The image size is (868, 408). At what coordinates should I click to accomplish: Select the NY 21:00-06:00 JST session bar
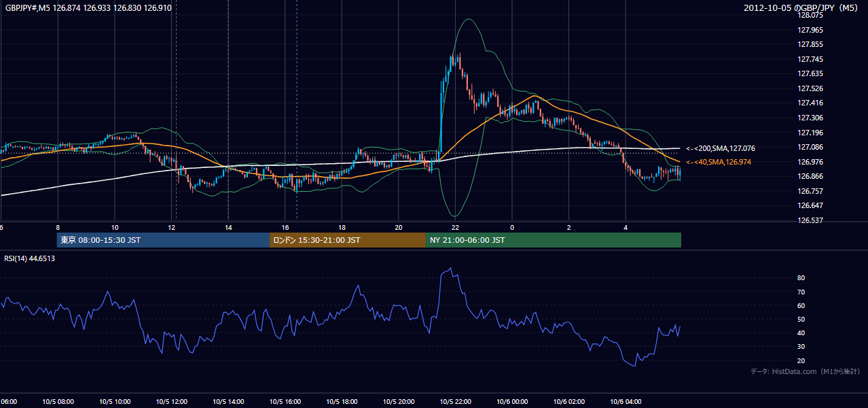pyautogui.click(x=554, y=240)
